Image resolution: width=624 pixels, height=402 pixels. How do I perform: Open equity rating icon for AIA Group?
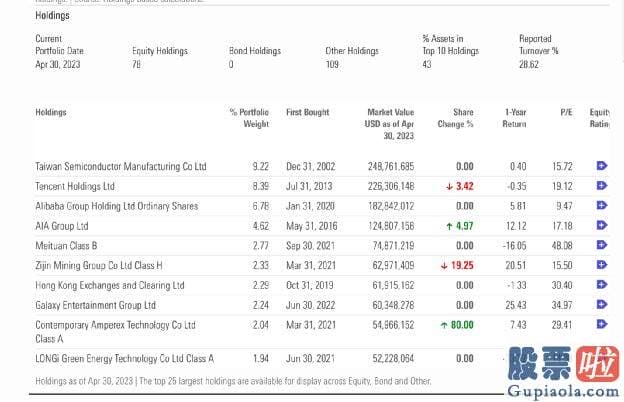coord(602,225)
